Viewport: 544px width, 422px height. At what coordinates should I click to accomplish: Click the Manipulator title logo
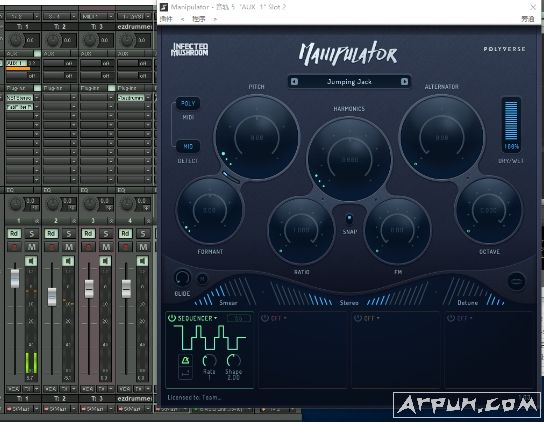348,53
